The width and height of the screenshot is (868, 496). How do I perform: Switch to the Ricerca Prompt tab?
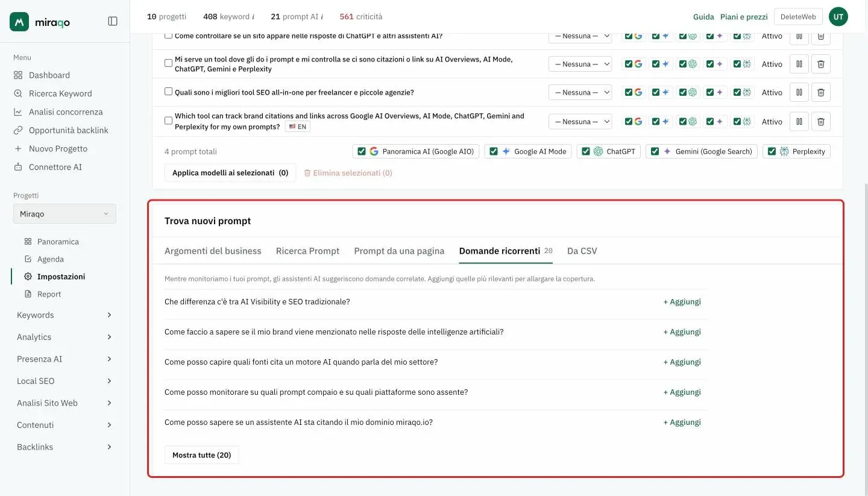[x=307, y=251]
